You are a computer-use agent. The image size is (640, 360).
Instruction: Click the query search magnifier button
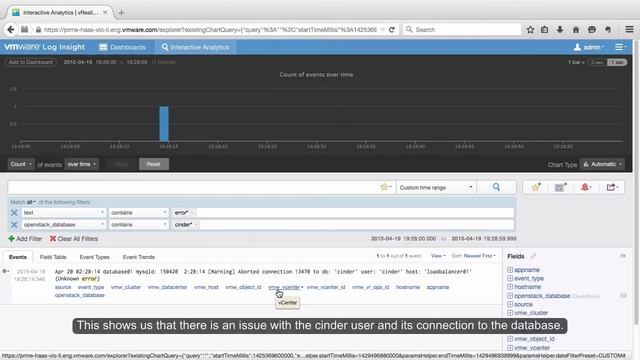click(x=496, y=187)
